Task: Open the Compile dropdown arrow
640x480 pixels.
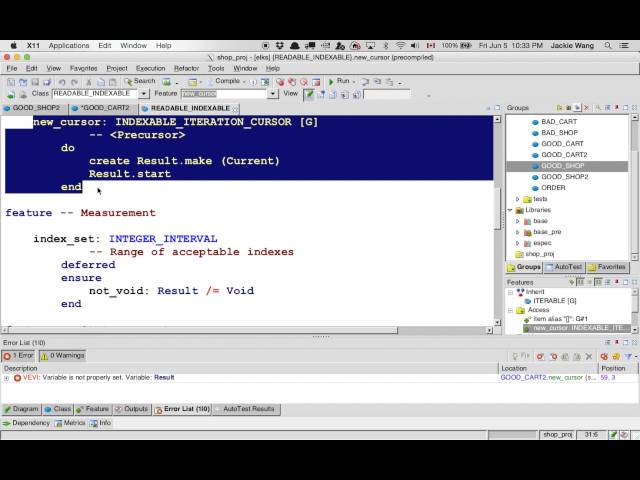Action: pyautogui.click(x=244, y=82)
